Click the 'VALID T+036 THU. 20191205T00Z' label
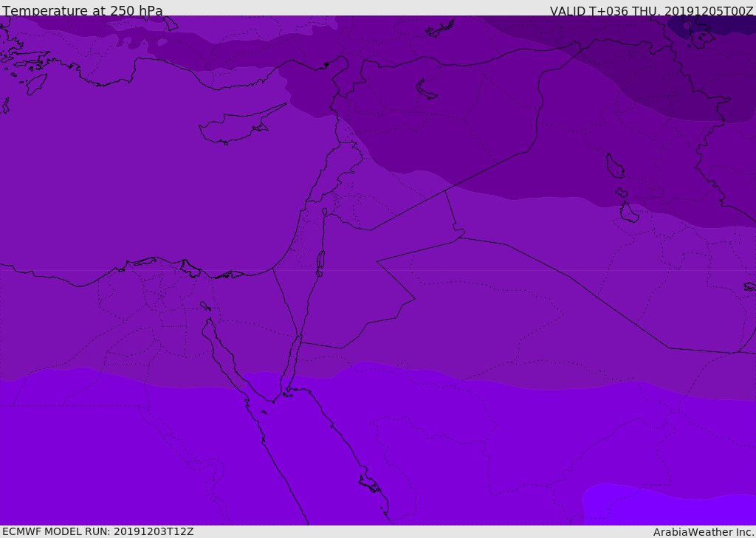756x538 pixels. tap(651, 10)
